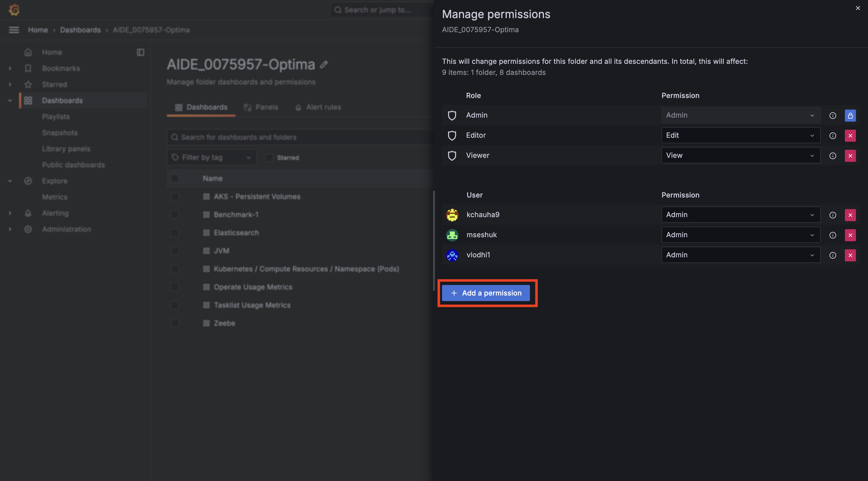The image size is (868, 481).
Task: Remove the Editor role permission
Action: 850,136
